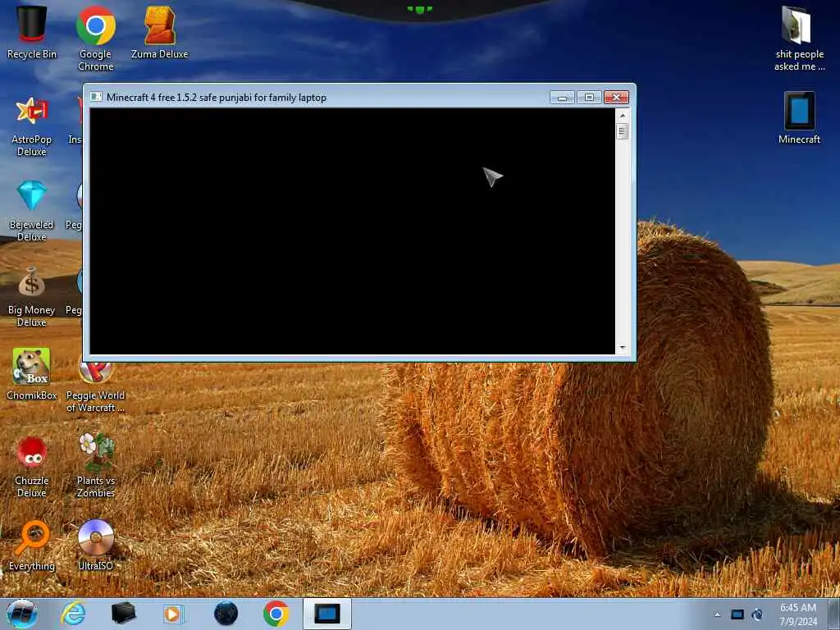Select the Plants vs Zombies desktop icon
Image resolution: width=840 pixels, height=630 pixels.
tap(95, 466)
